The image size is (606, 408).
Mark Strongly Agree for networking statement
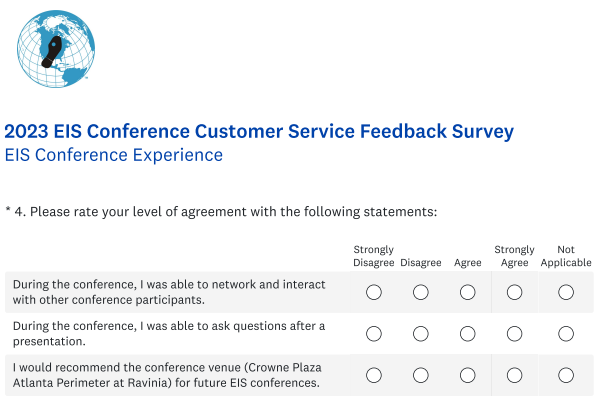click(x=514, y=292)
